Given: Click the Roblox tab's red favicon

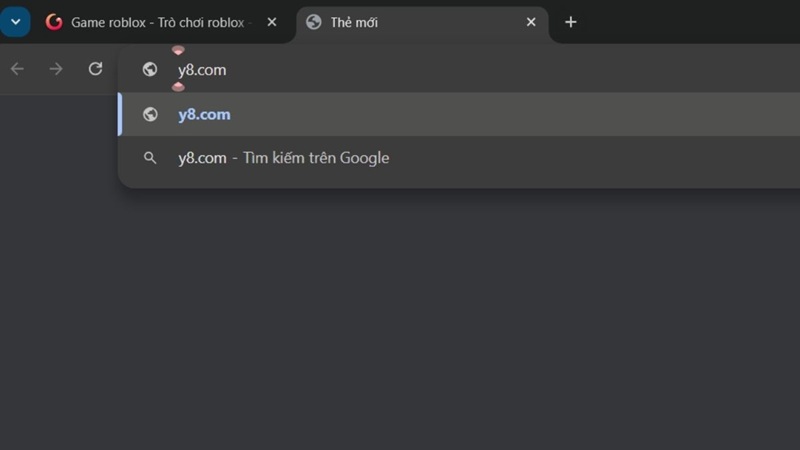Looking at the screenshot, I should click(x=54, y=22).
